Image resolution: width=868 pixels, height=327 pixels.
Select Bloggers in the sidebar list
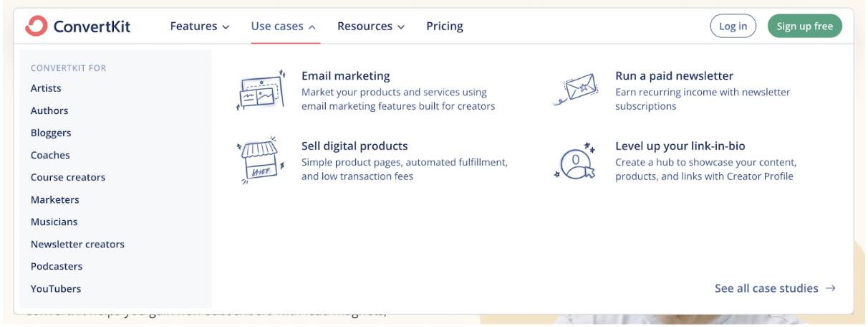(51, 133)
